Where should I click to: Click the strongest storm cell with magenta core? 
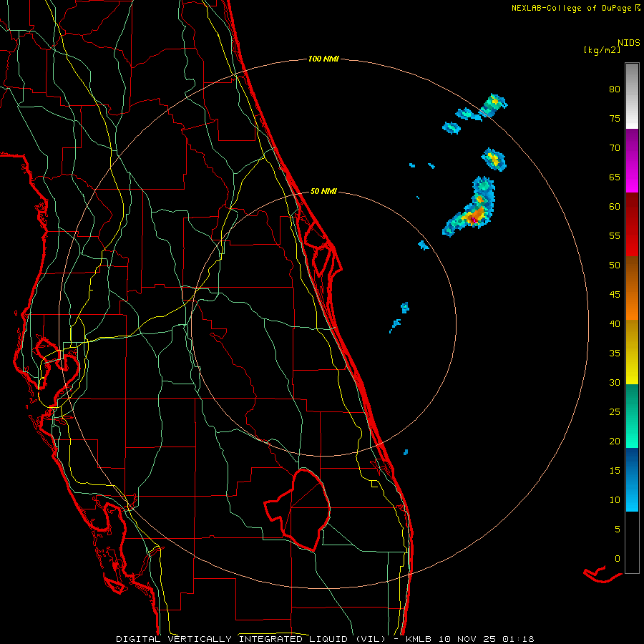click(x=473, y=220)
